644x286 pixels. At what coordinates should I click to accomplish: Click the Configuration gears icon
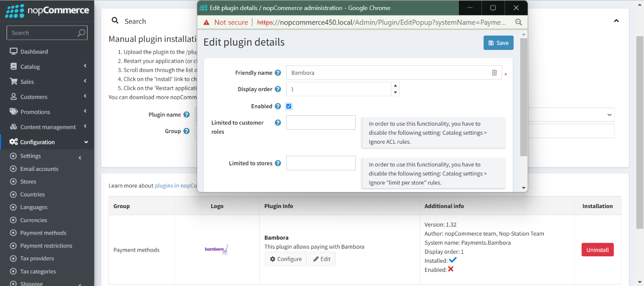14,142
